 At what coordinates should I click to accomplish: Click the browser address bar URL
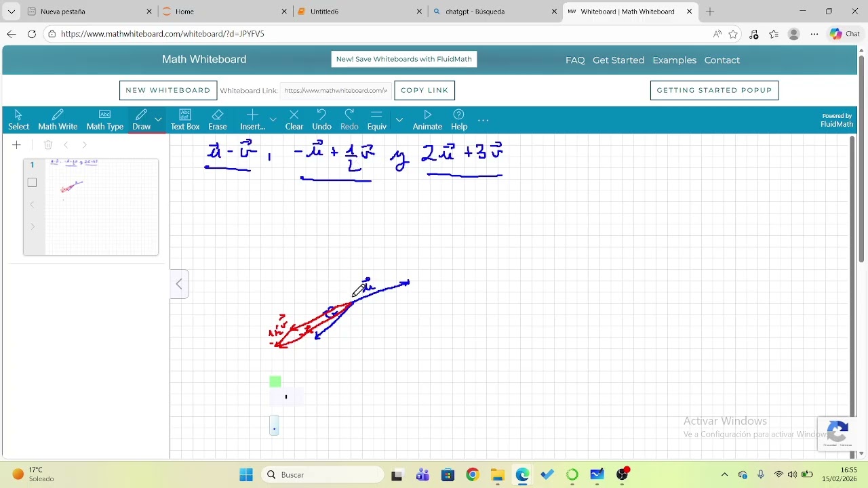coord(163,34)
